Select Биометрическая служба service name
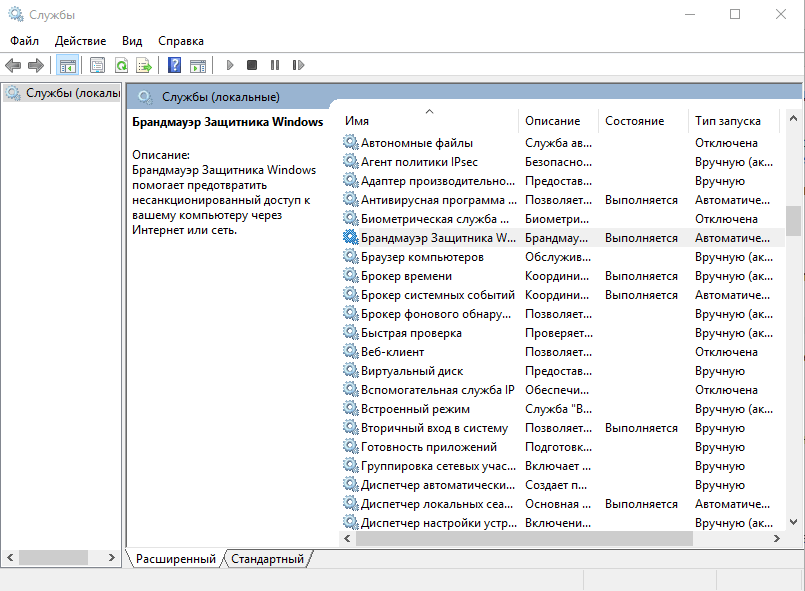Image resolution: width=805 pixels, height=591 pixels. pyautogui.click(x=435, y=219)
